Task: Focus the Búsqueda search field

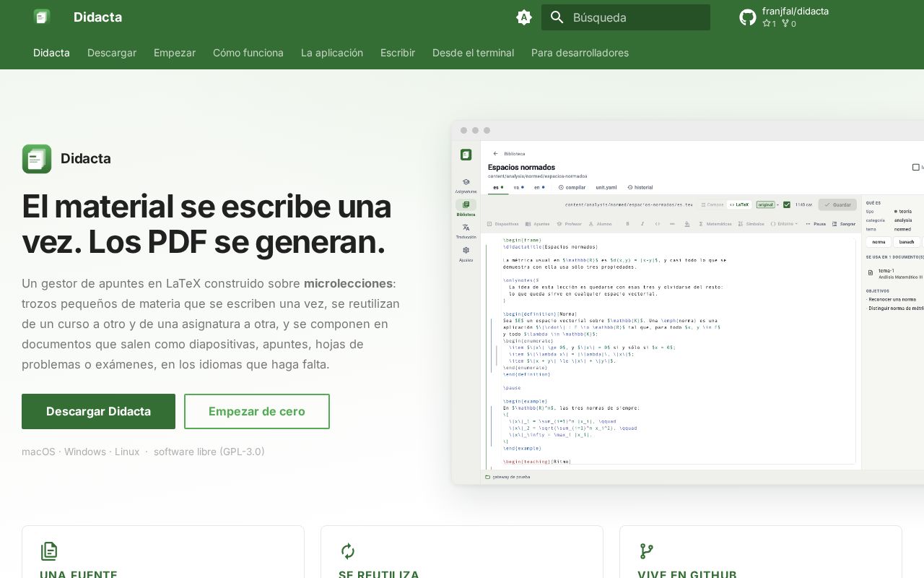Action: 626,17
